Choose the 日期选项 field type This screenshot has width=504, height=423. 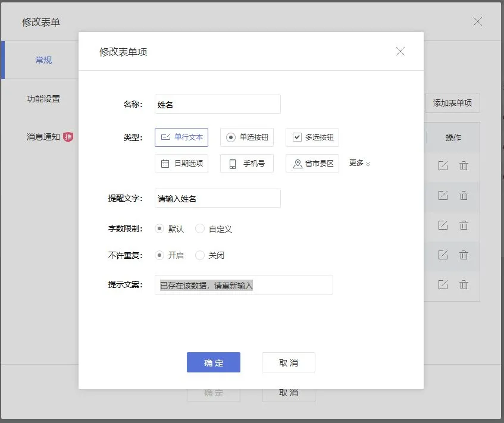pyautogui.click(x=181, y=164)
